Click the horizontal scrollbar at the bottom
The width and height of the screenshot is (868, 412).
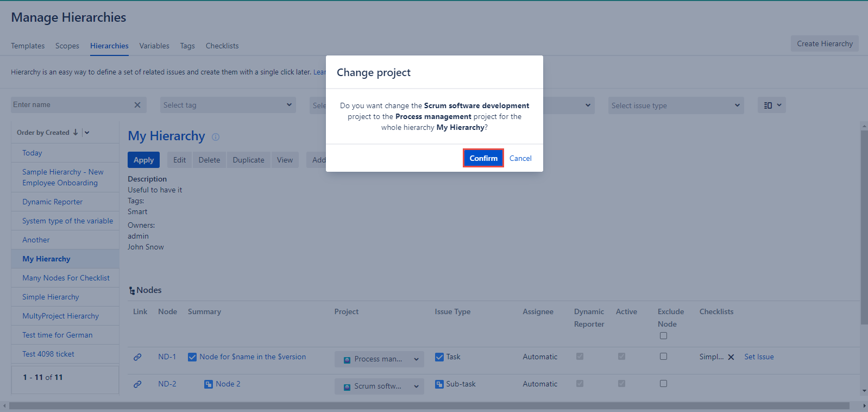click(x=429, y=406)
